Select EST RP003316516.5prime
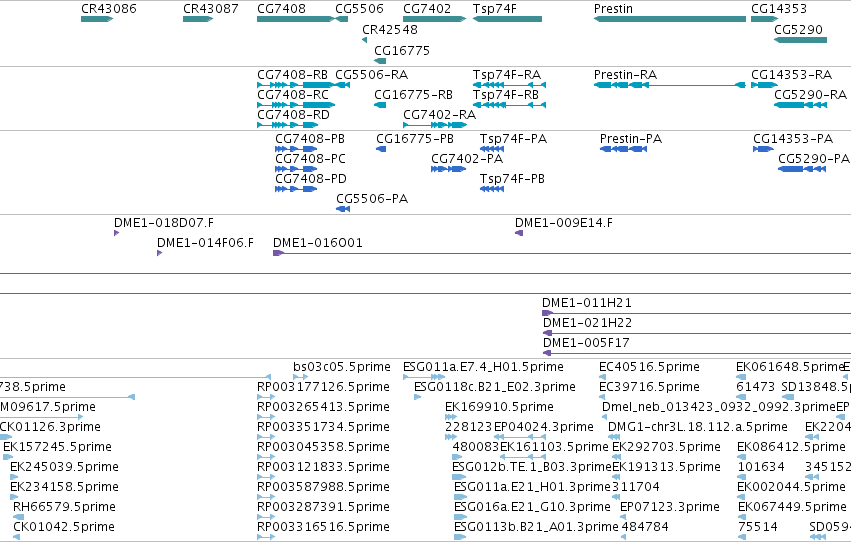Screen dimensions: 851x542 tap(266, 537)
